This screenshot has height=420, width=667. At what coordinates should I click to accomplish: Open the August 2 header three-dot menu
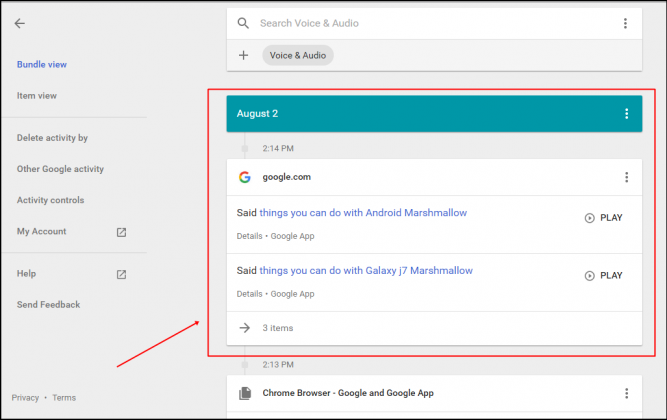click(627, 114)
